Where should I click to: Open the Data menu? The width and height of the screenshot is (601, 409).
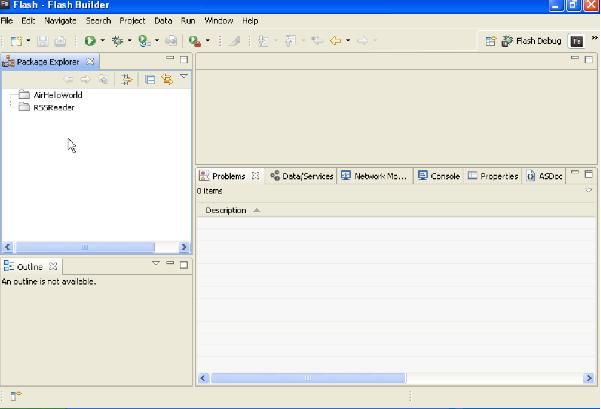163,21
